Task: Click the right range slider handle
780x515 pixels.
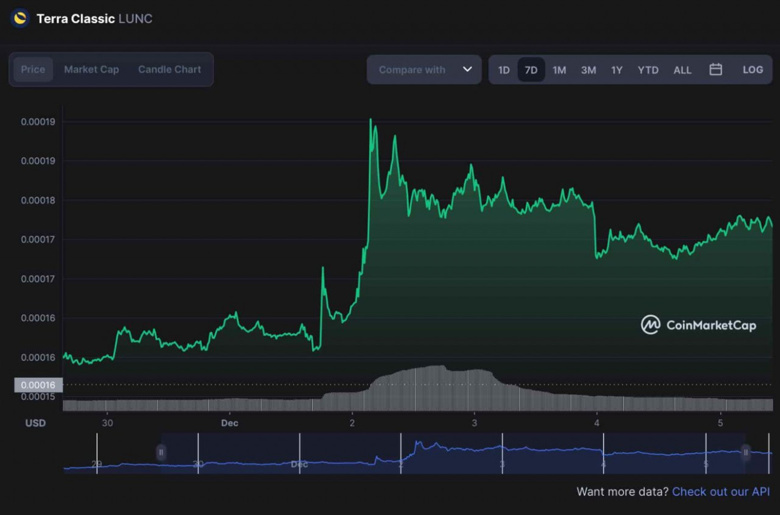Action: coord(745,453)
